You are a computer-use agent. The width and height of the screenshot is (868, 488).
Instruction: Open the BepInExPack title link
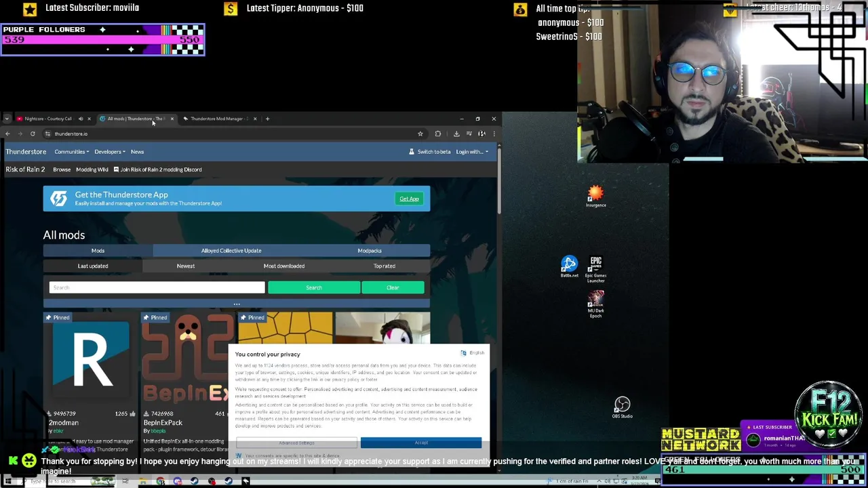coord(163,423)
